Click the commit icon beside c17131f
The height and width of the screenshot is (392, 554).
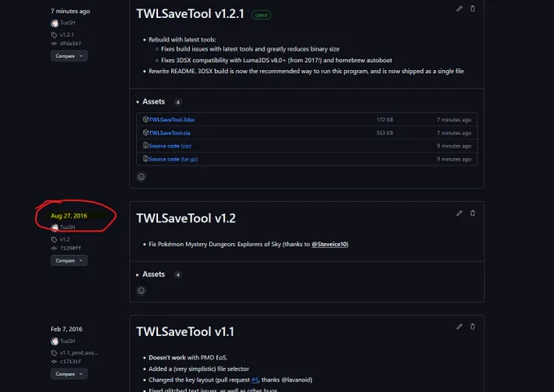[54, 362]
